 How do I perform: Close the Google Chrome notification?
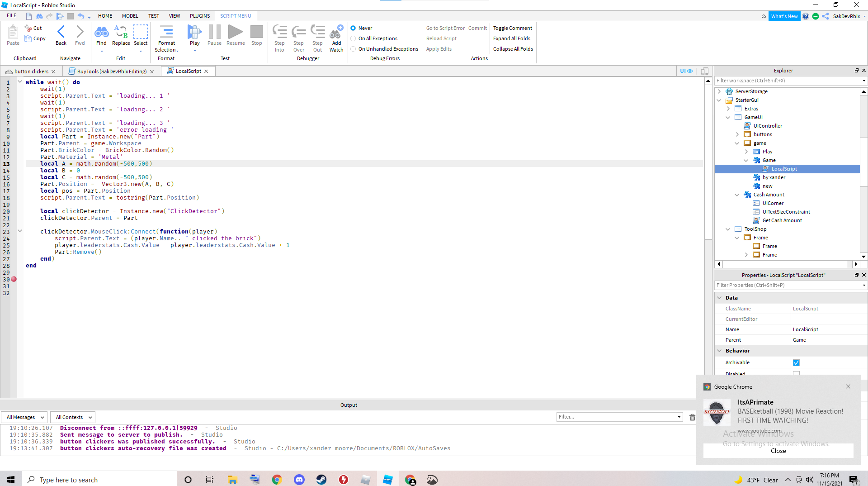pos(848,386)
